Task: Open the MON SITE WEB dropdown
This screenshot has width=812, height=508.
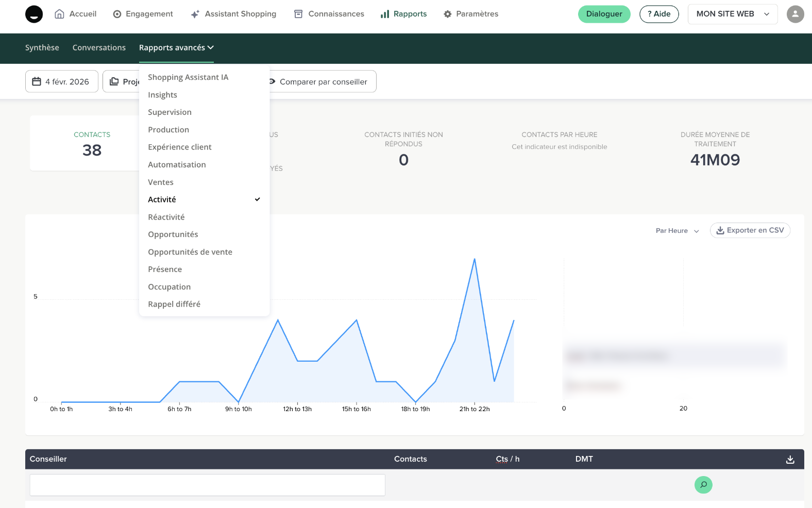Action: [x=732, y=14]
